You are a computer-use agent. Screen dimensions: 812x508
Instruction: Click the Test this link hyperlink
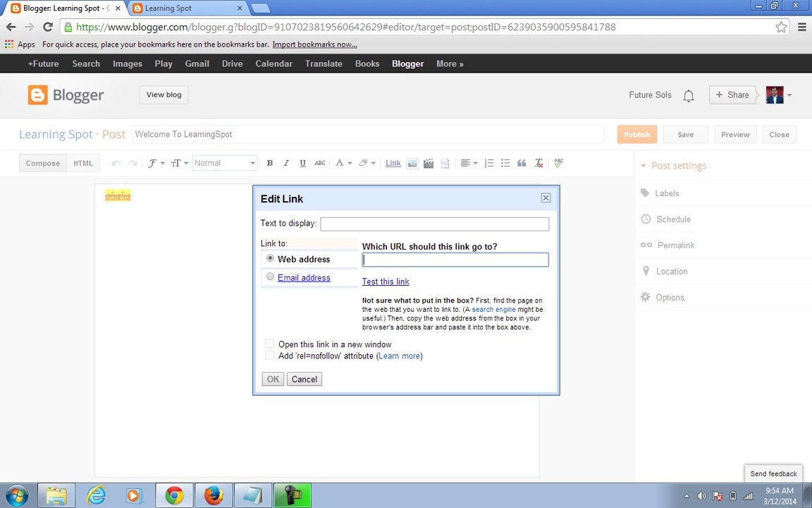pyautogui.click(x=386, y=282)
